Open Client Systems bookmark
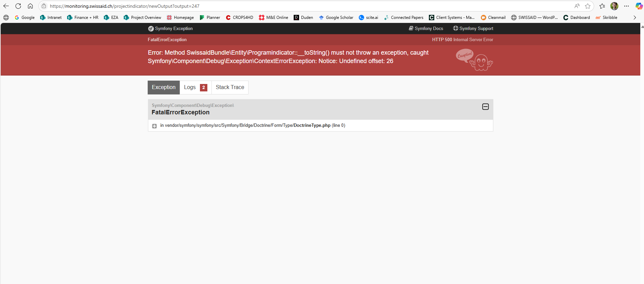The height and width of the screenshot is (284, 644). pyautogui.click(x=452, y=18)
